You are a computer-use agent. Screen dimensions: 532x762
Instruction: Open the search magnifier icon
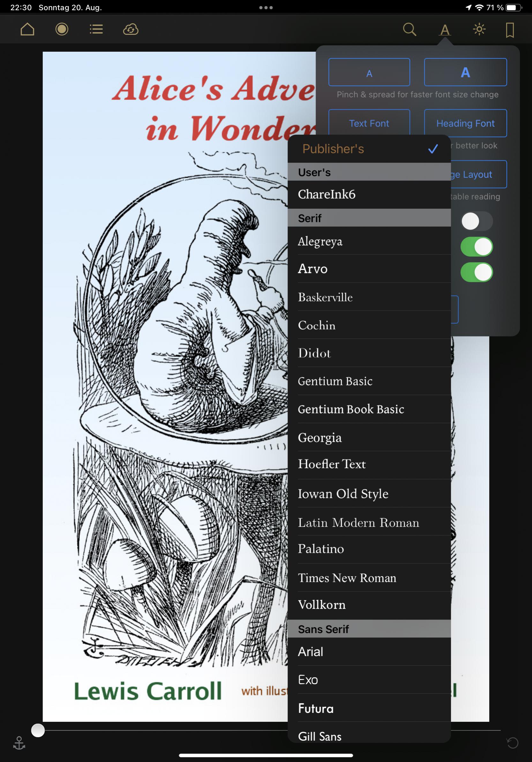pyautogui.click(x=409, y=29)
